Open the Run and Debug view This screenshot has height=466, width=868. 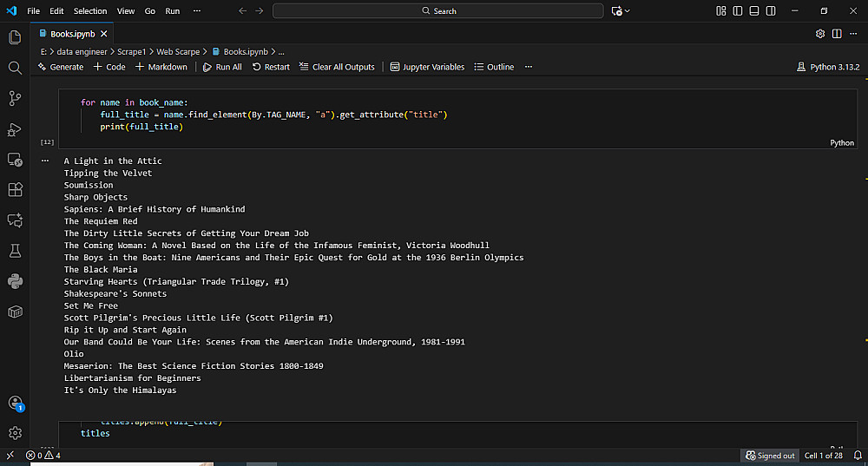click(x=15, y=129)
